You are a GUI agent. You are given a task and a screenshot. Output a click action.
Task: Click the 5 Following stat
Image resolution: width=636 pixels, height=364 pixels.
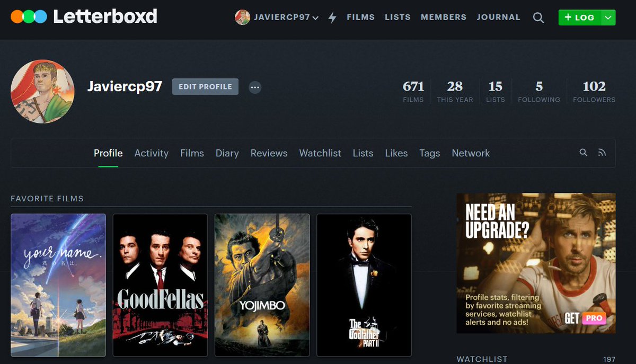(539, 91)
